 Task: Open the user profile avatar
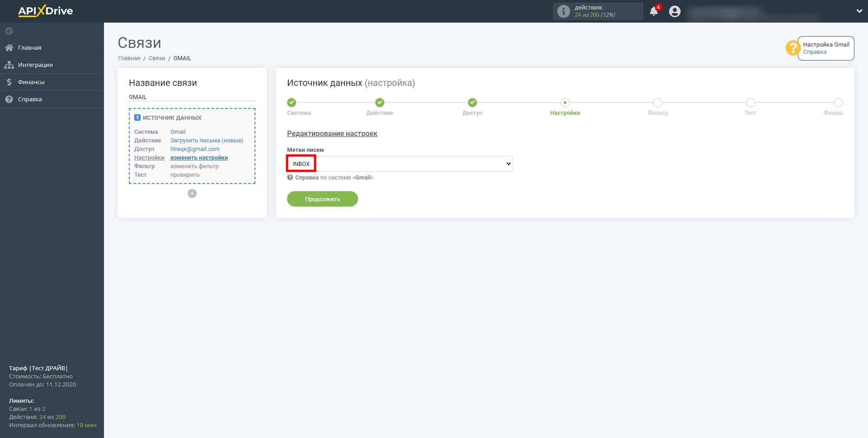(x=675, y=11)
